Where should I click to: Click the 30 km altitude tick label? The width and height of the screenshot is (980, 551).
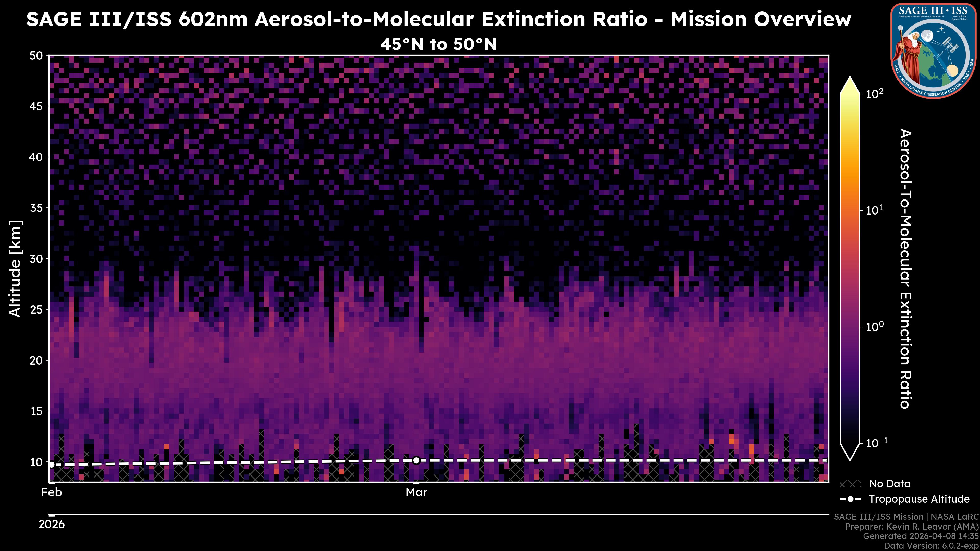36,259
